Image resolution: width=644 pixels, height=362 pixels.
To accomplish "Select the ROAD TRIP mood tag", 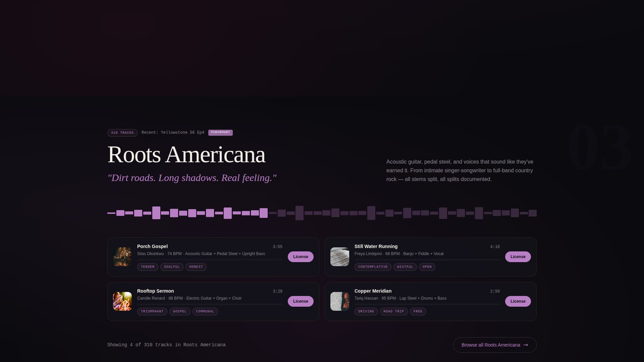I will point(393,311).
